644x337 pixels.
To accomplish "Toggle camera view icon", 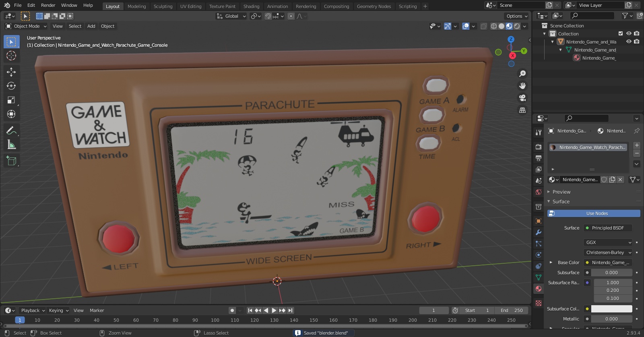I will coord(522,98).
